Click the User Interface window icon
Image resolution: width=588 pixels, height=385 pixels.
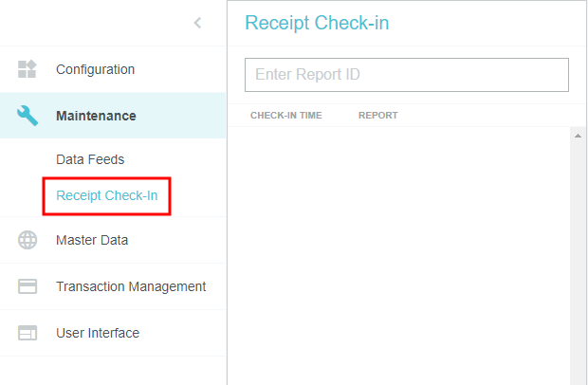(28, 333)
